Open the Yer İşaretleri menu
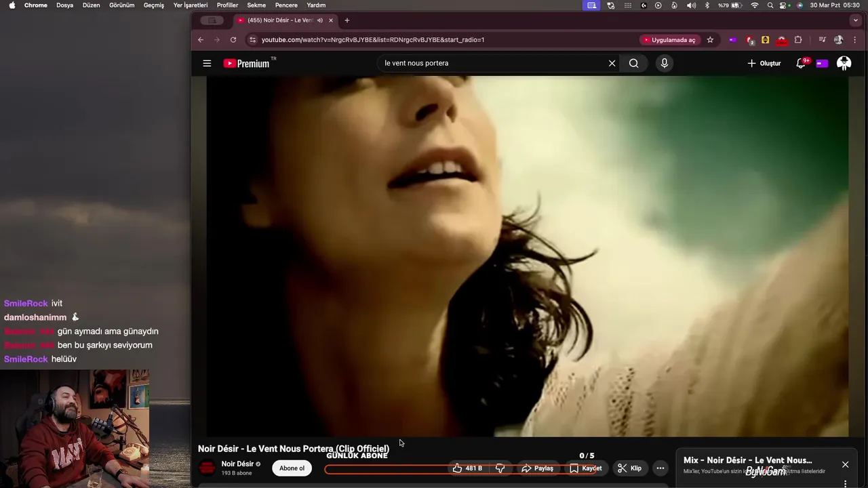This screenshot has height=488, width=868. coord(191,5)
